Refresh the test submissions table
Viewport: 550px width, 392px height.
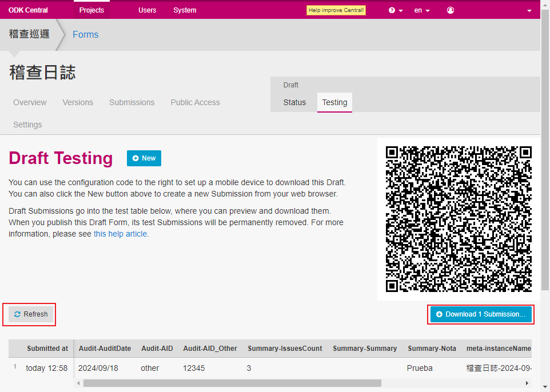(31, 314)
